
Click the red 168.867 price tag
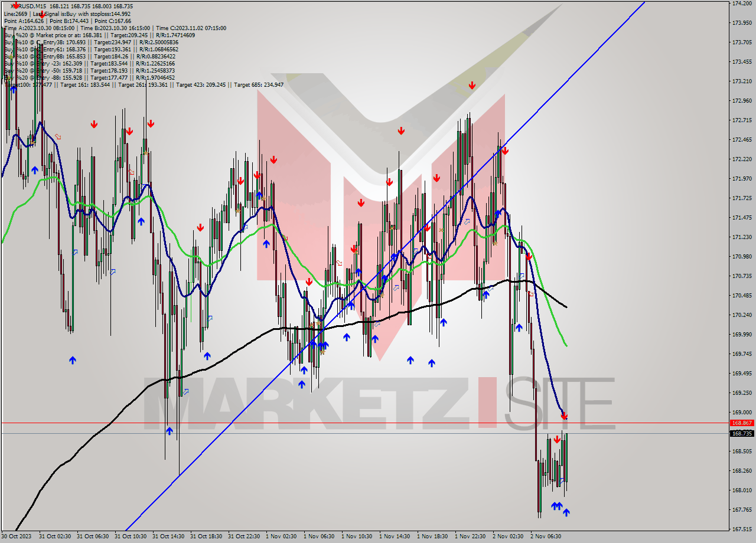tap(742, 423)
